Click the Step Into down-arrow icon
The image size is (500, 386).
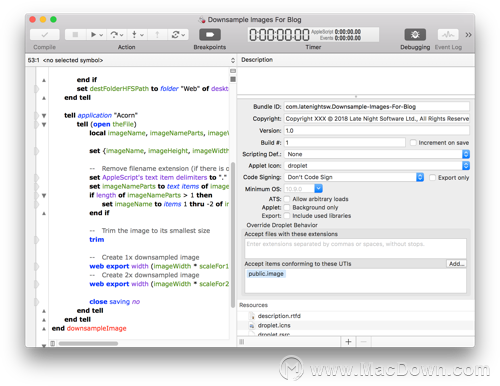point(134,35)
